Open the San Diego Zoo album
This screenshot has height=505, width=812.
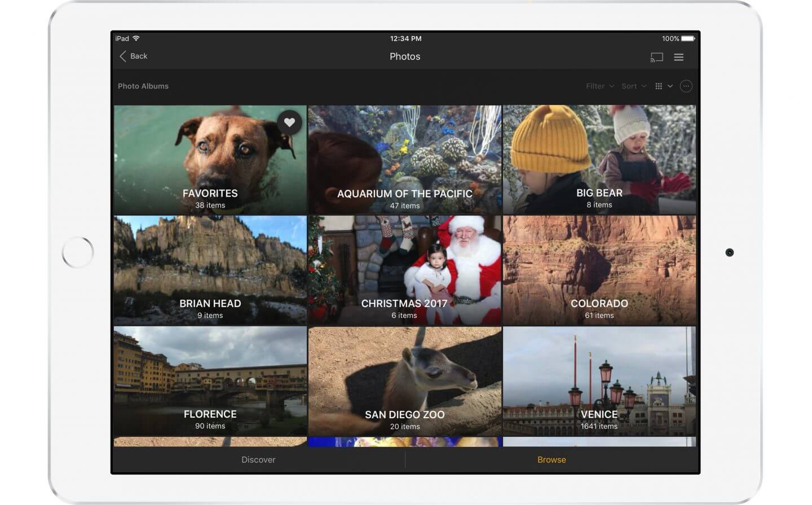click(405, 381)
